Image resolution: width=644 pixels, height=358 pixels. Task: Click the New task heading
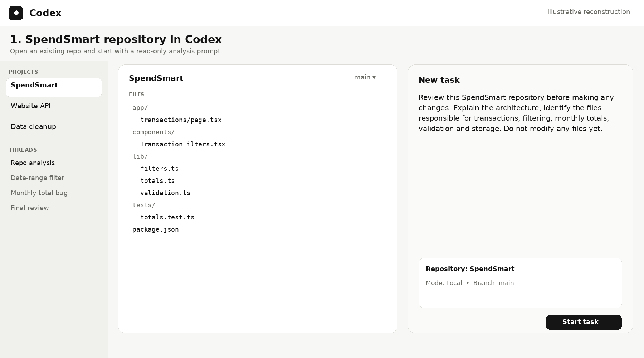click(x=439, y=80)
